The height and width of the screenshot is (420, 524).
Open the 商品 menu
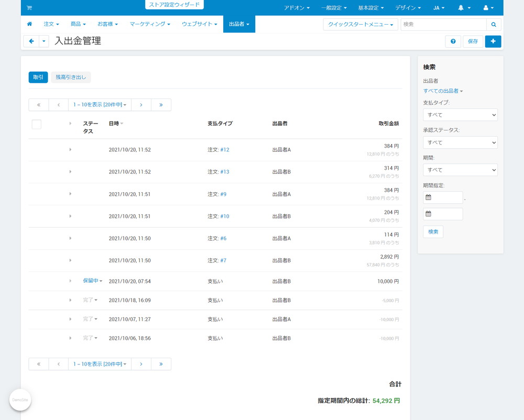pyautogui.click(x=78, y=24)
